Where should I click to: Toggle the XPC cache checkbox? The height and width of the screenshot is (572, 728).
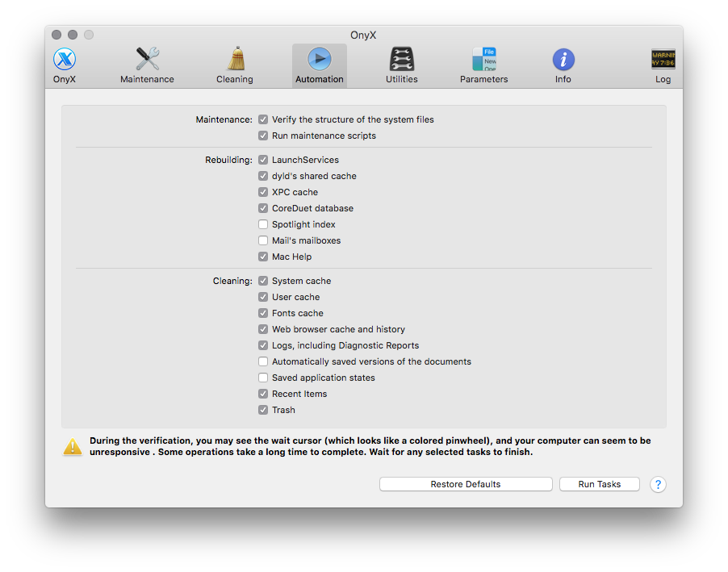263,192
